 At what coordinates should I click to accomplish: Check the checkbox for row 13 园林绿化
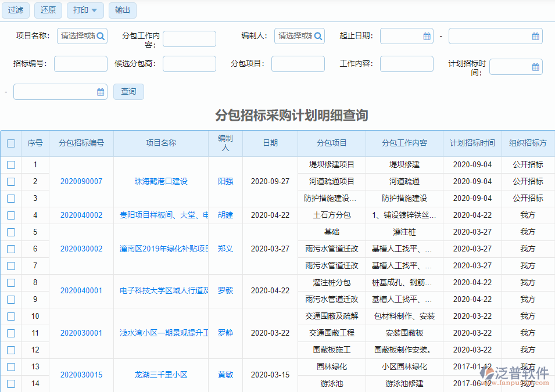coord(10,366)
